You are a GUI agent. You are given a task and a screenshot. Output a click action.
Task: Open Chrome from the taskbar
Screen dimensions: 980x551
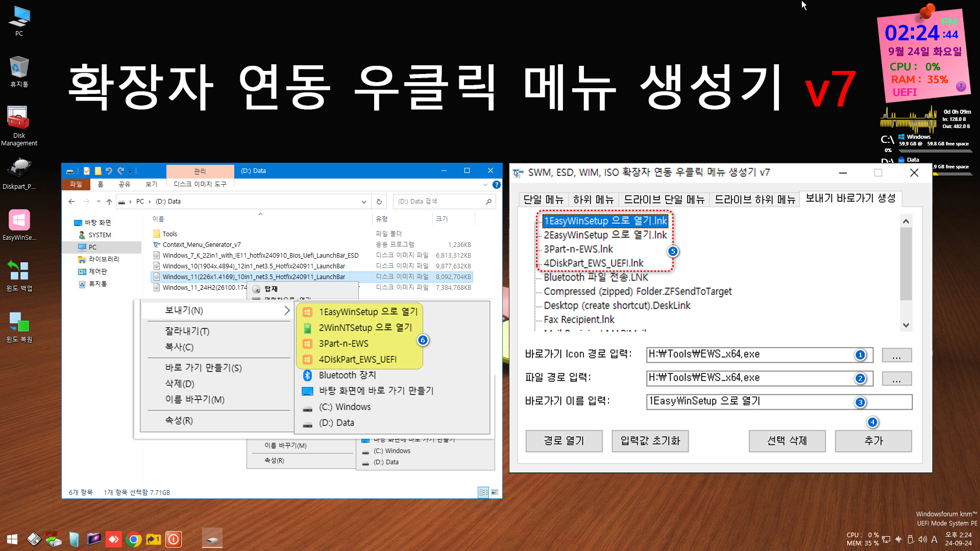coord(134,539)
